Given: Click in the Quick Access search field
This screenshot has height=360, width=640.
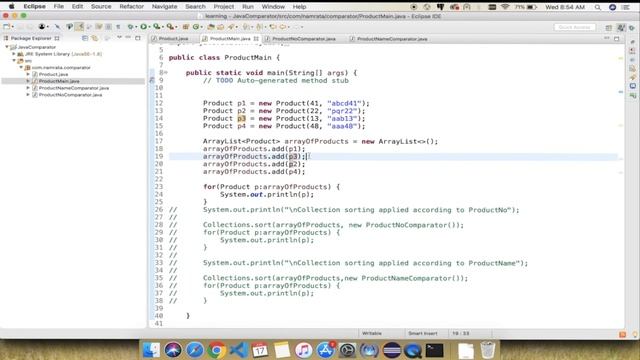Looking at the screenshot, I should 574,27.
